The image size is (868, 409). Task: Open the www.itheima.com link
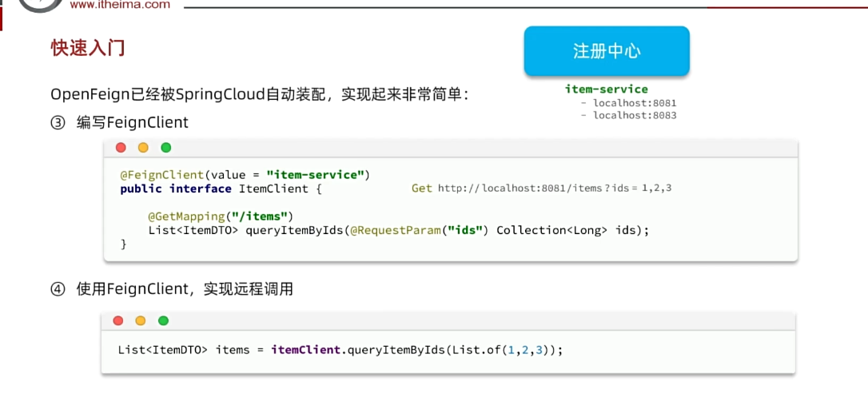coord(120,5)
